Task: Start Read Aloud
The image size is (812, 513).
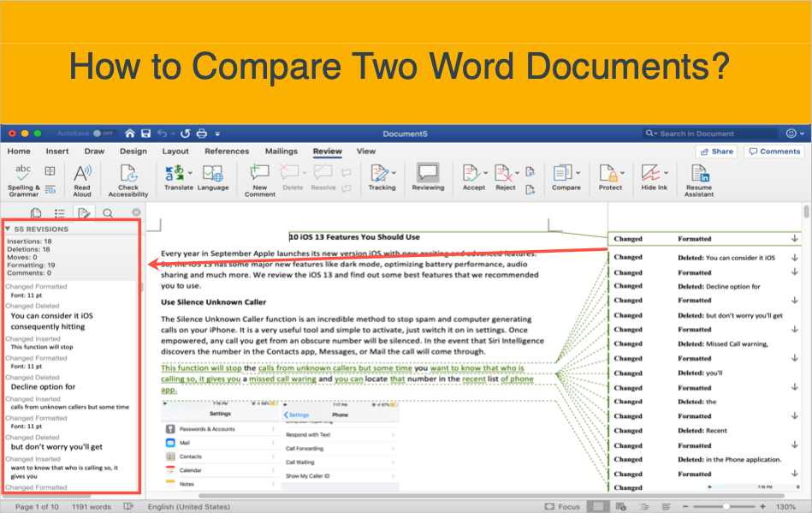Action: [x=82, y=180]
